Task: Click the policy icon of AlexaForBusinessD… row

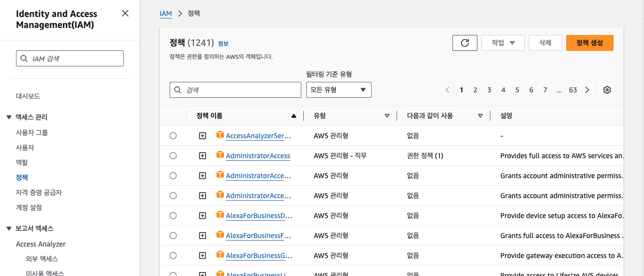Action: (x=220, y=215)
